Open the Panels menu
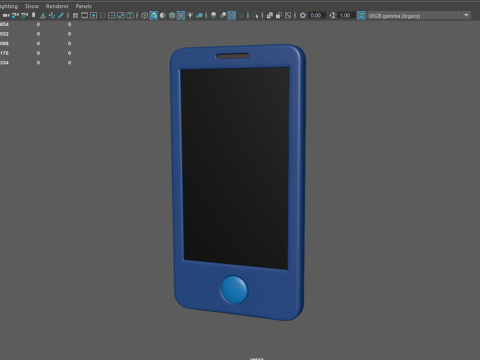This screenshot has height=360, width=480. tap(83, 6)
